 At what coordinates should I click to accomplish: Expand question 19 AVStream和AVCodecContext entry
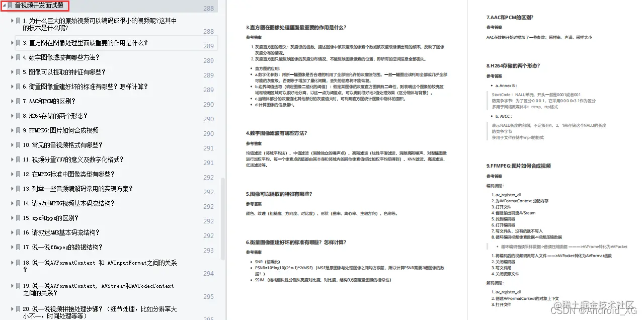coord(11,285)
